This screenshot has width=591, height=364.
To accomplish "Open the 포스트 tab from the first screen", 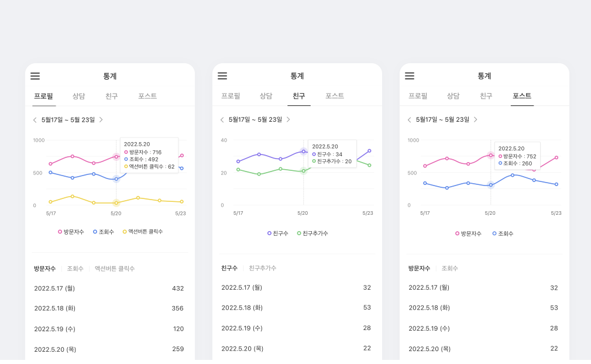I will pos(146,95).
